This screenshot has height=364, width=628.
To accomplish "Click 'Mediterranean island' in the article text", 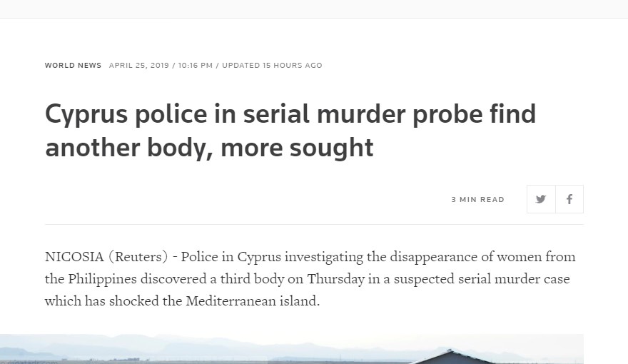I will (253, 301).
